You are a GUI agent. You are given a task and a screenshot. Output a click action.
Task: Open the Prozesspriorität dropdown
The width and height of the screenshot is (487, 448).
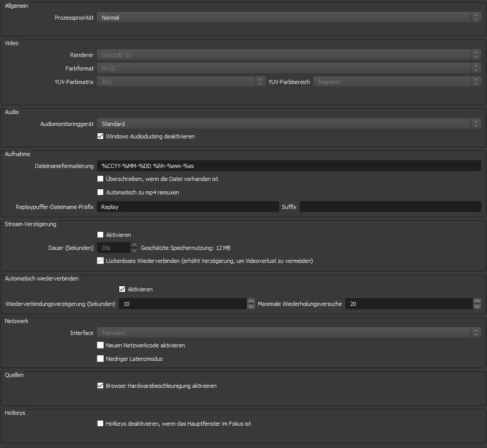pyautogui.click(x=288, y=18)
